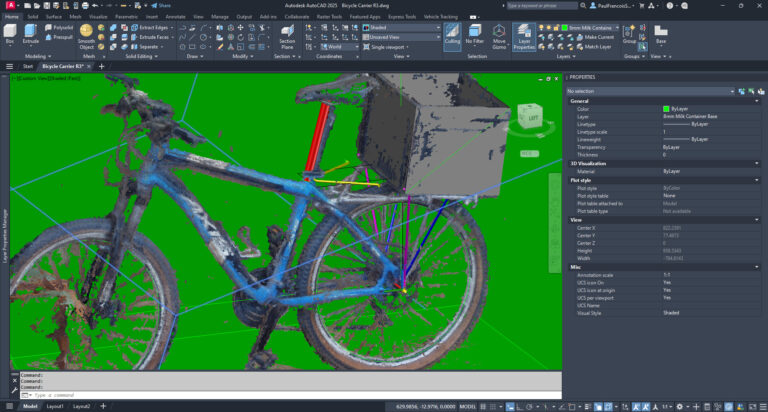Click the Presspull tool

[59, 37]
